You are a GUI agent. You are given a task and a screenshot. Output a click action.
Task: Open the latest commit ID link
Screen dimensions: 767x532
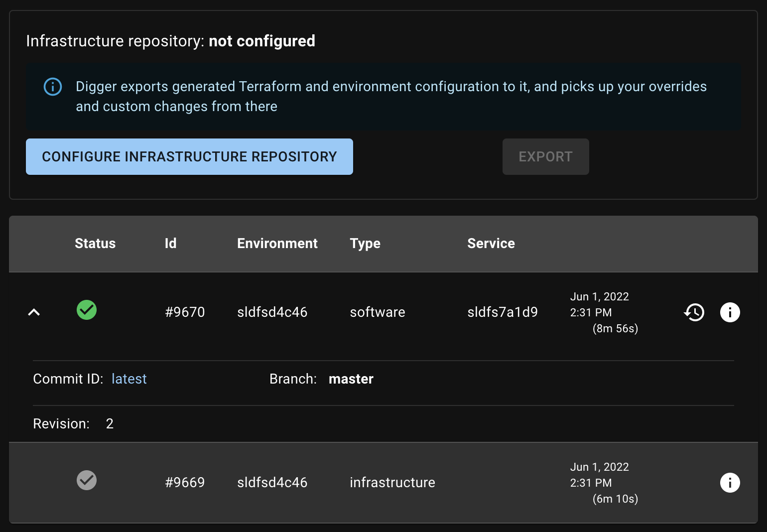tap(129, 379)
